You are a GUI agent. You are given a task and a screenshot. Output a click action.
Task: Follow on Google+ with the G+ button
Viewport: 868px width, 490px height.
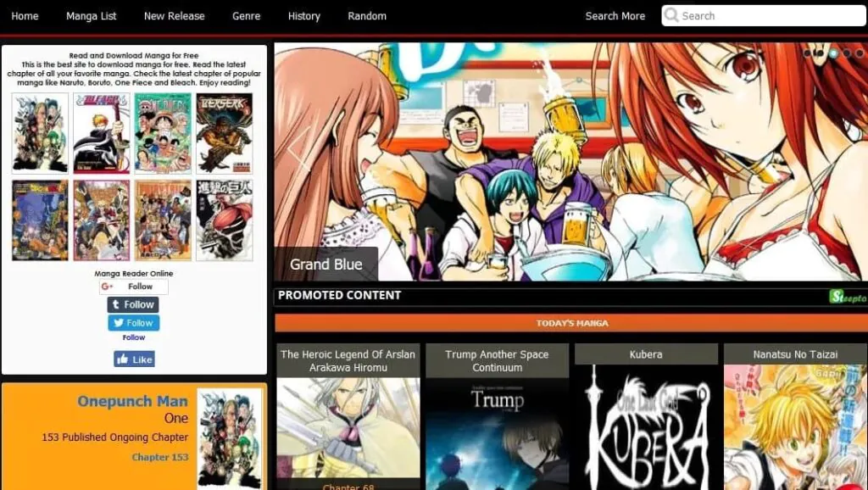pos(133,287)
